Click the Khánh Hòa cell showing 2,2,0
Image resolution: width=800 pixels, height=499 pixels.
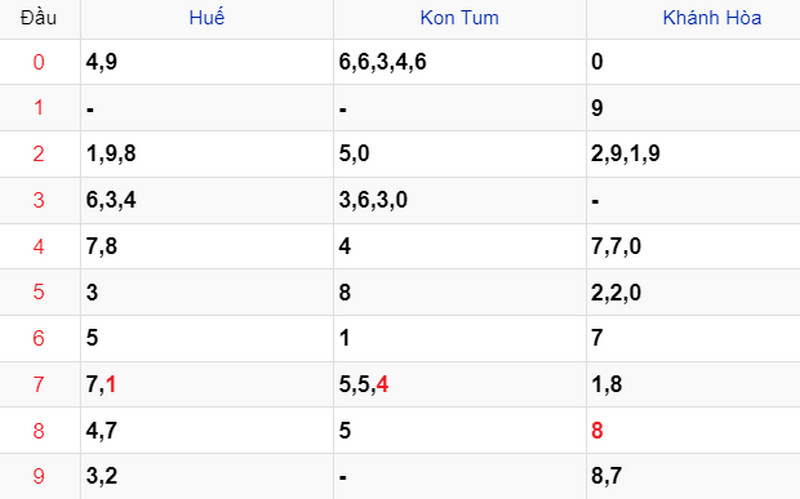[617, 292]
